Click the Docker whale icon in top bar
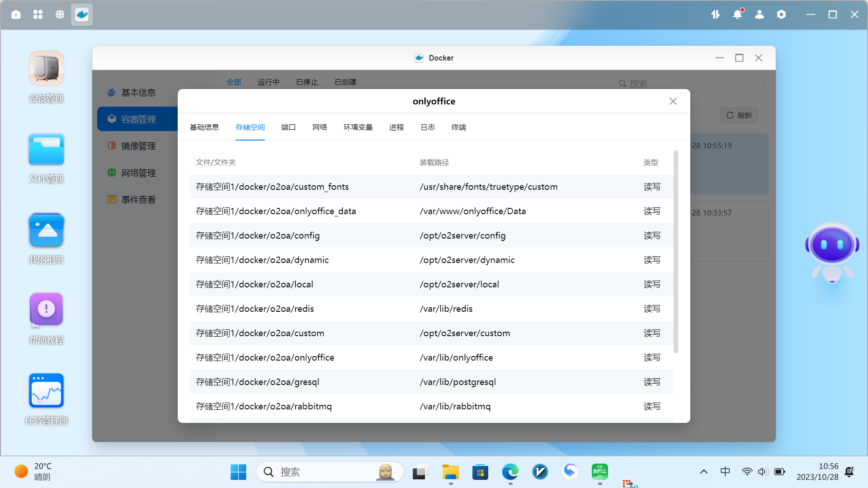Viewport: 868px width, 488px height. (82, 14)
